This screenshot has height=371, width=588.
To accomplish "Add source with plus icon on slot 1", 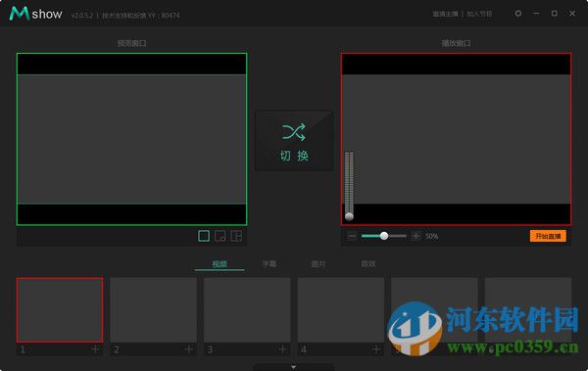I will [x=95, y=349].
